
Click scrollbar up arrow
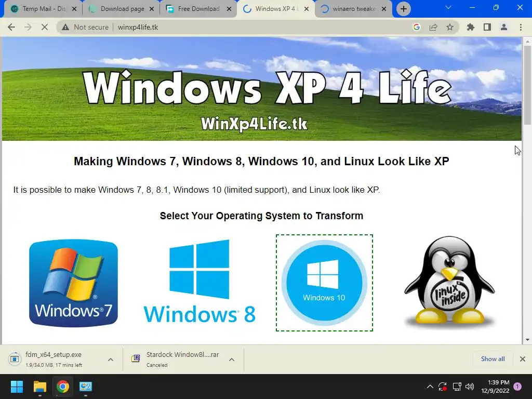[527, 41]
